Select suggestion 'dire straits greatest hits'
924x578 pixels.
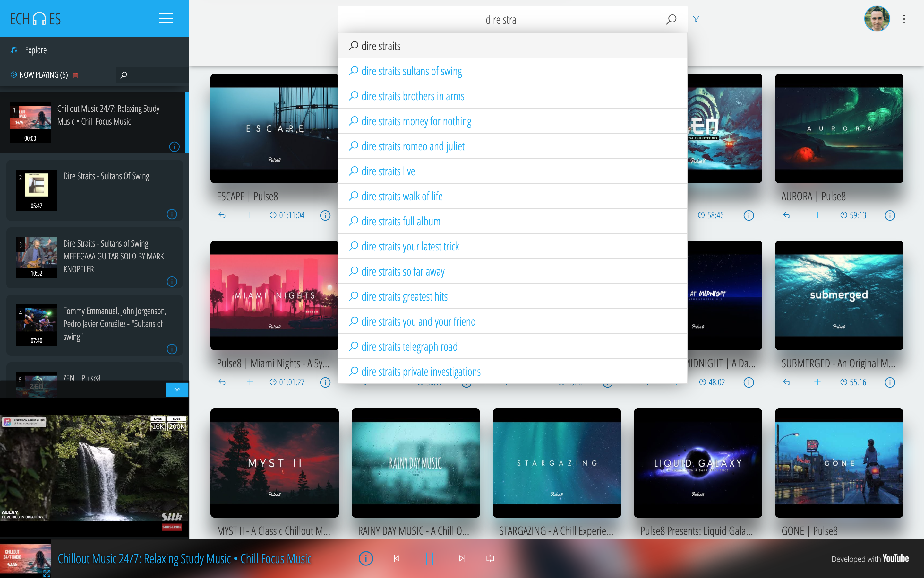512,296
